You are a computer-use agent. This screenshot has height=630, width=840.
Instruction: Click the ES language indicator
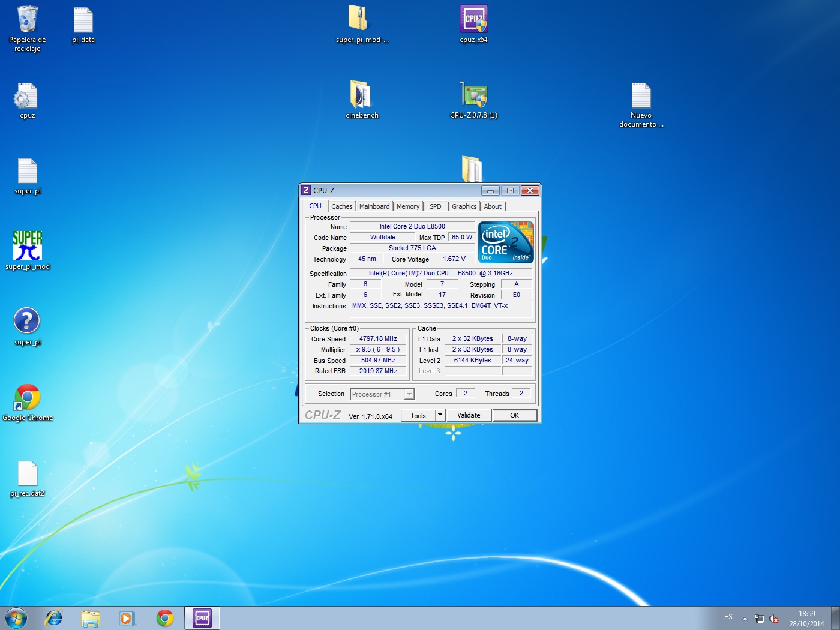728,617
